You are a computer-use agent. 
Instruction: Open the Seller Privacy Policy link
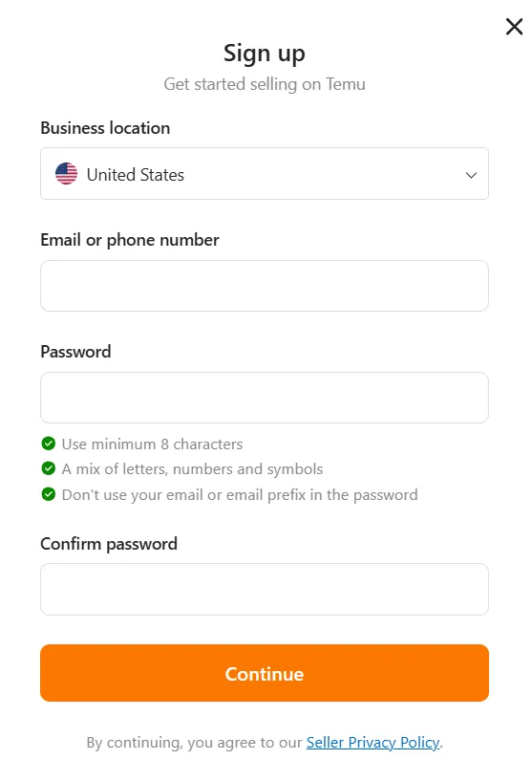click(372, 742)
